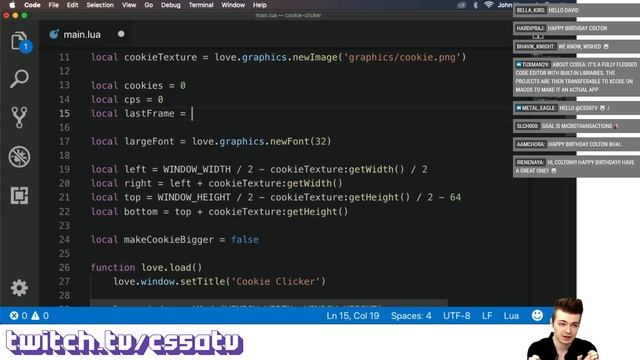Viewport: 640px width, 360px height.
Task: Click WINDOW_HEIGHT on line 21
Action: (x=194, y=197)
